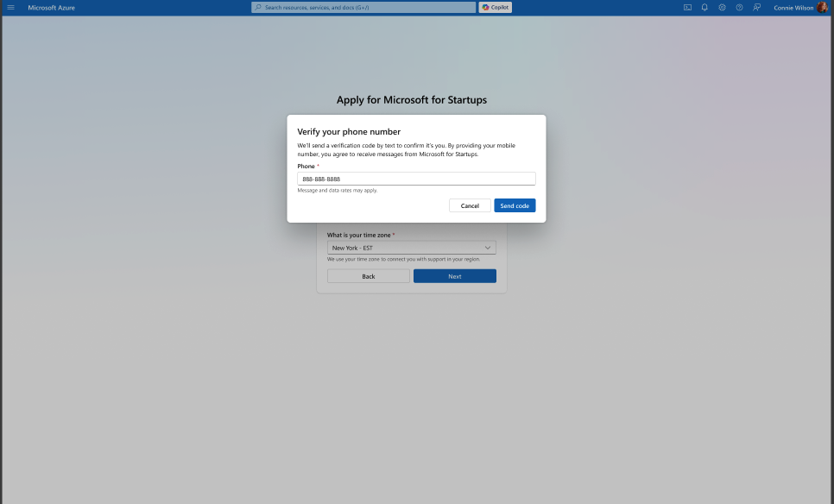Click the Back button

[368, 276]
